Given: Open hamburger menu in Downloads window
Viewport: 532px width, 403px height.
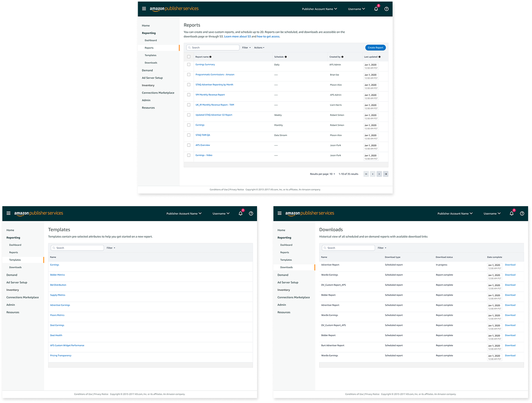Looking at the screenshot, I should [279, 213].
